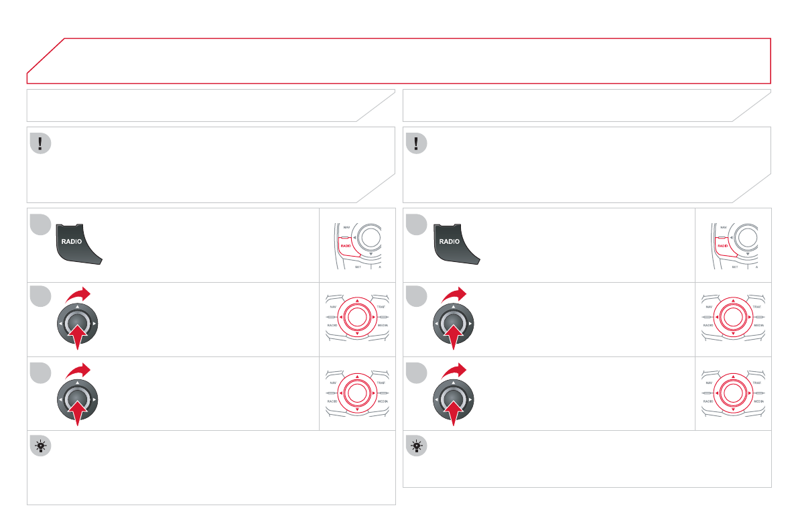Click the right column's middle-row rotary dial icon
Screen dimensions: 798x532
tap(453, 322)
